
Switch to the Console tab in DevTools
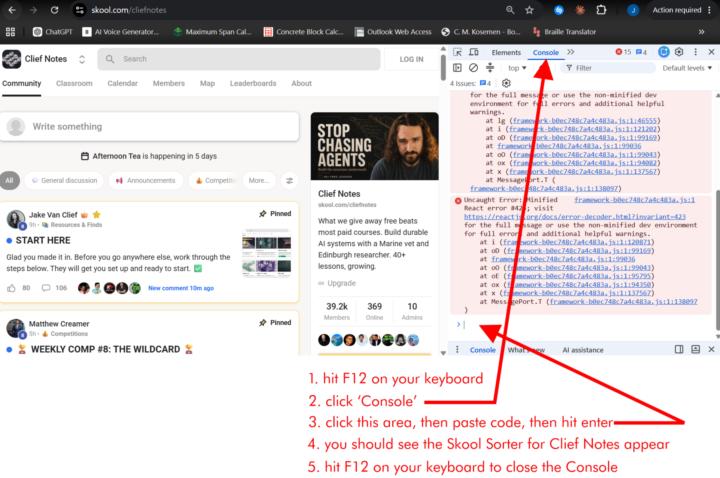pyautogui.click(x=546, y=52)
